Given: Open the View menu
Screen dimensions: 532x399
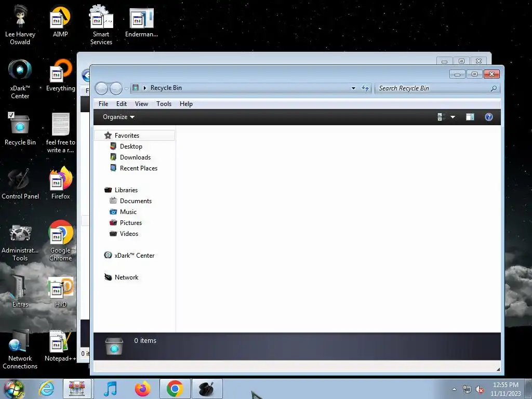Looking at the screenshot, I should tap(141, 104).
